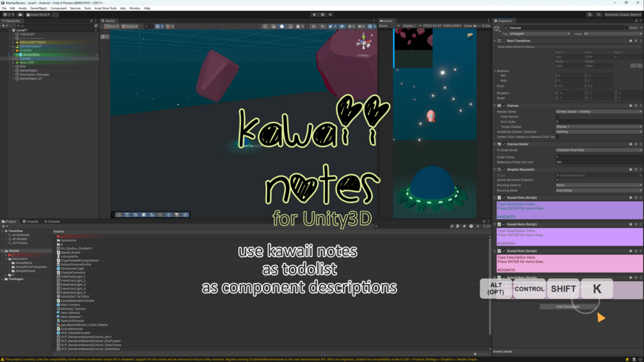The image size is (644, 362).
Task: Disable the Canvas Scaler component checkbox
Action: 504,144
